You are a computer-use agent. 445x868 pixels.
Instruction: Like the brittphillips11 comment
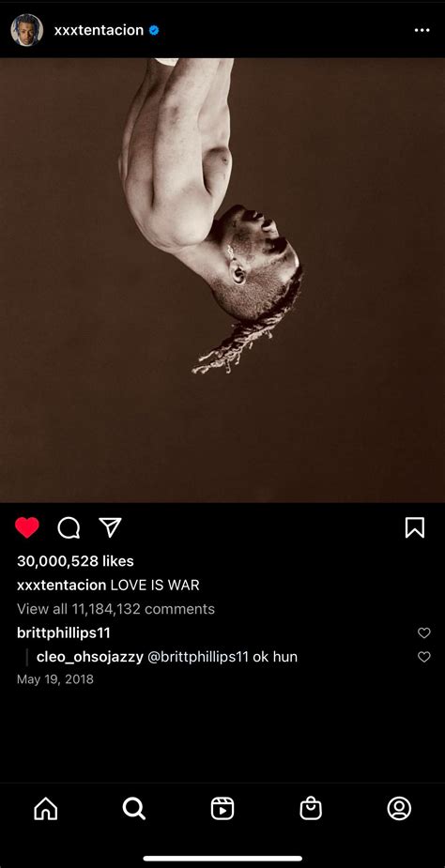424,632
